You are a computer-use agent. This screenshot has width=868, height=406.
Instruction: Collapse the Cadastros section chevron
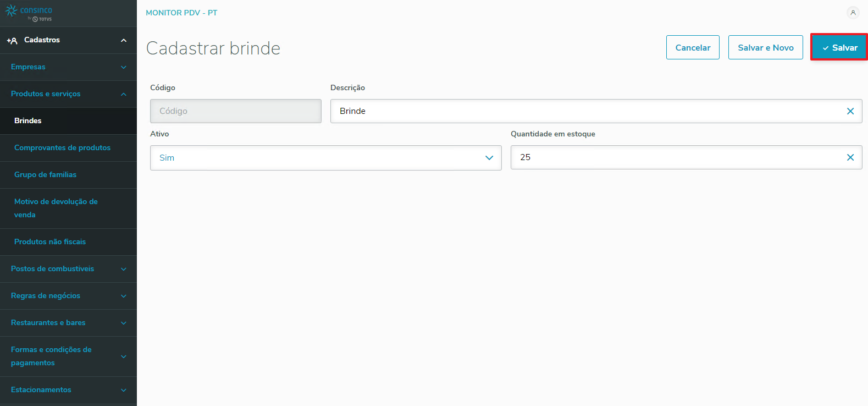[124, 40]
